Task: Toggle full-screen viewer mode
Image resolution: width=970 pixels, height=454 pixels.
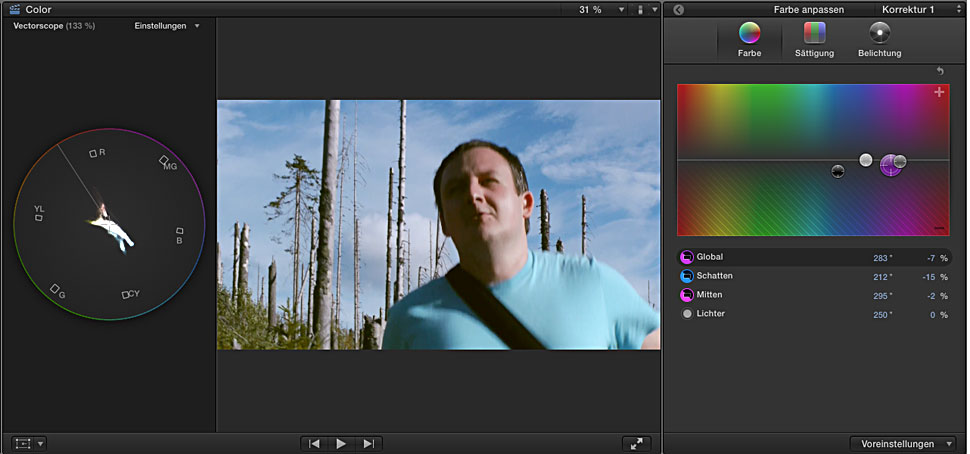Action: click(635, 443)
